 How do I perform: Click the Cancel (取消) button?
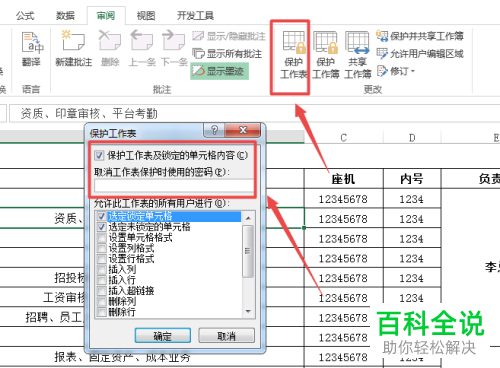click(x=227, y=336)
